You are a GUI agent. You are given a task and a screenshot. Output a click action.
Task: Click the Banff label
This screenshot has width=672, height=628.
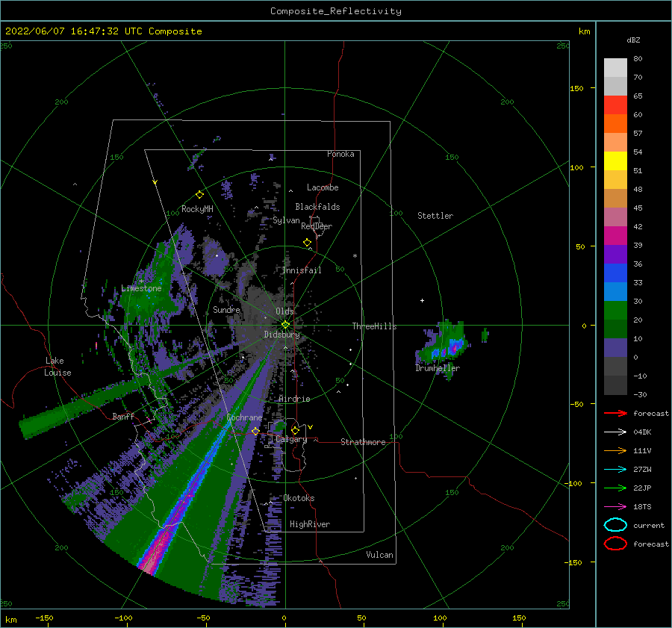[123, 416]
